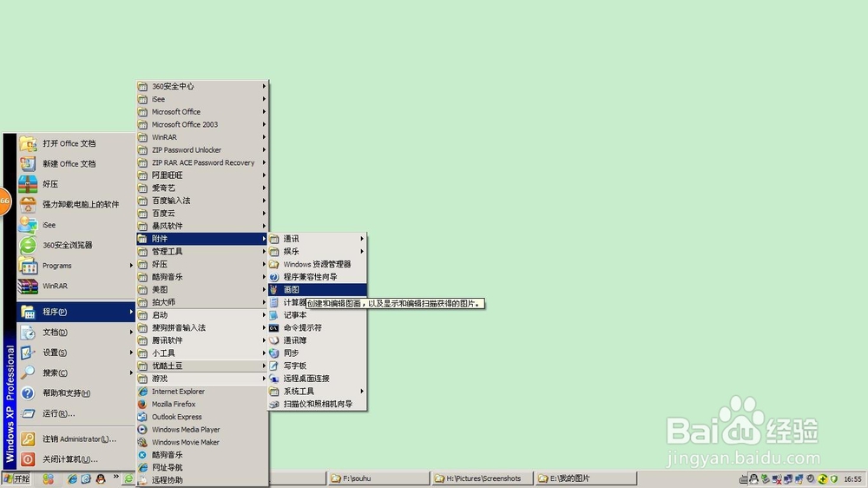This screenshot has height=488, width=868.
Task: Open the 爱奇艺 menu entry
Action: click(x=202, y=188)
